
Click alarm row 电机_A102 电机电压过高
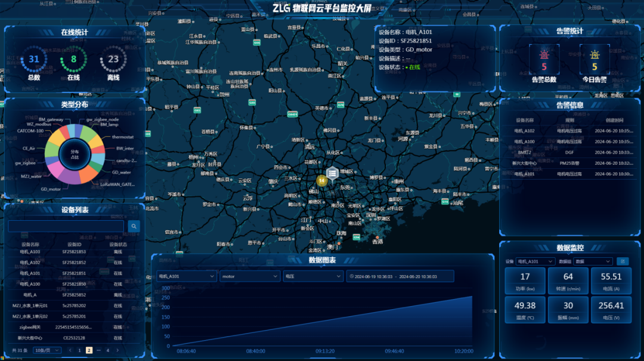(569, 131)
